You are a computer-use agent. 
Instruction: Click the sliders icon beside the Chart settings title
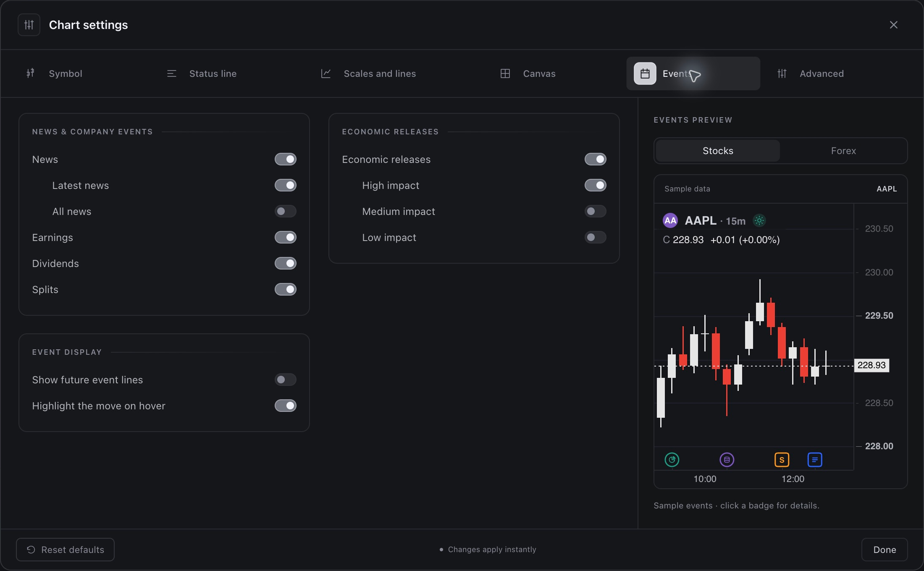click(x=29, y=25)
